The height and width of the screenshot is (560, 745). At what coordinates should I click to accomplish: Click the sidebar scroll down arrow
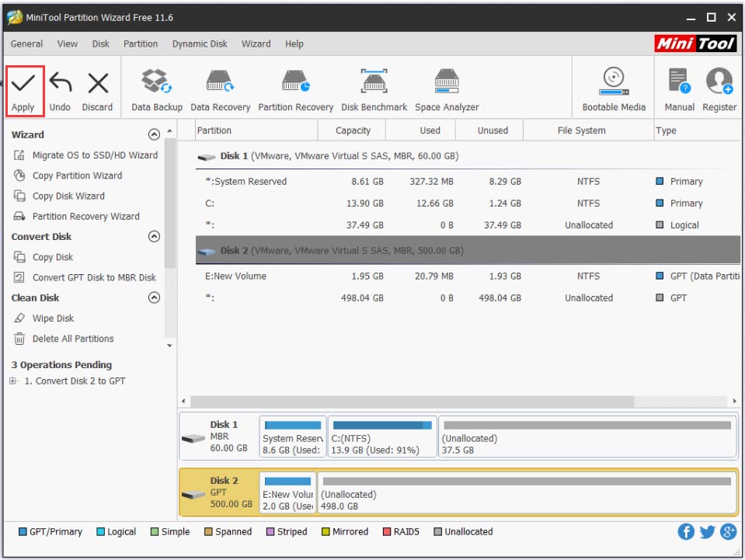[169, 346]
